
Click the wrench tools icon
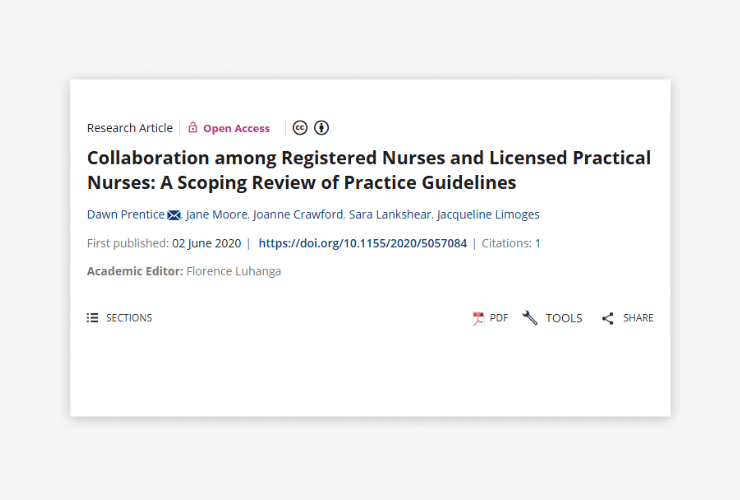tap(530, 318)
